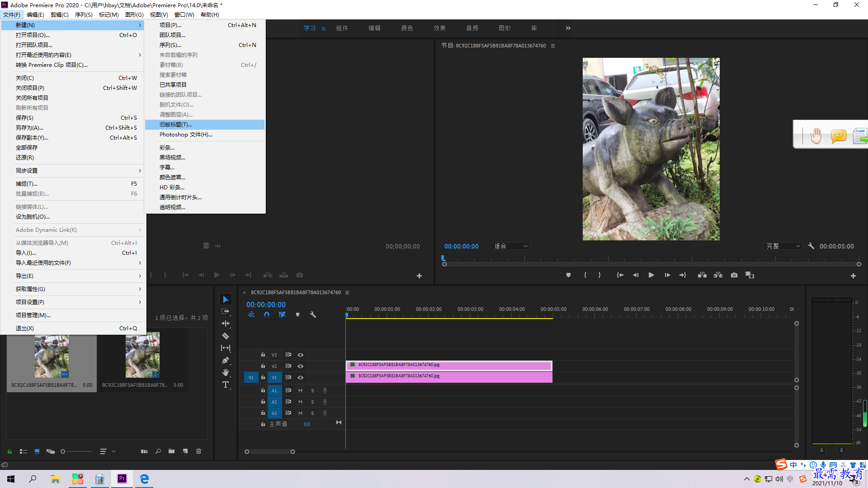Select 导入(I)... in File menu

(73, 253)
